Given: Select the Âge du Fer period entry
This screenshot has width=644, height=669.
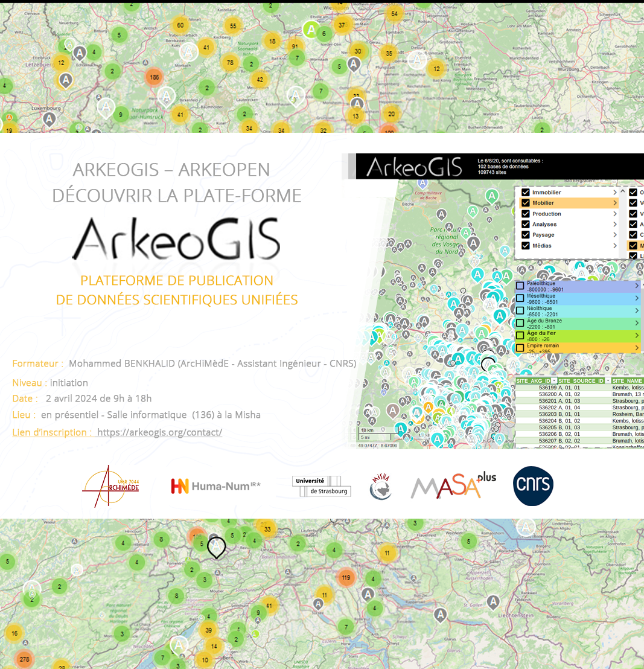Looking at the screenshot, I should (x=578, y=336).
